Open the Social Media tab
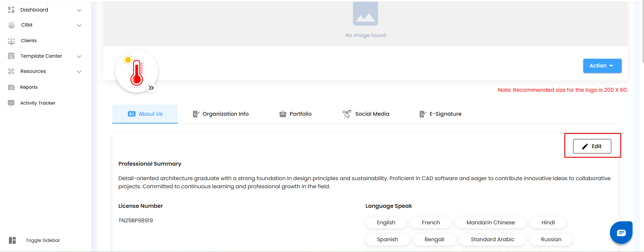This screenshot has height=252, width=644. pyautogui.click(x=366, y=114)
